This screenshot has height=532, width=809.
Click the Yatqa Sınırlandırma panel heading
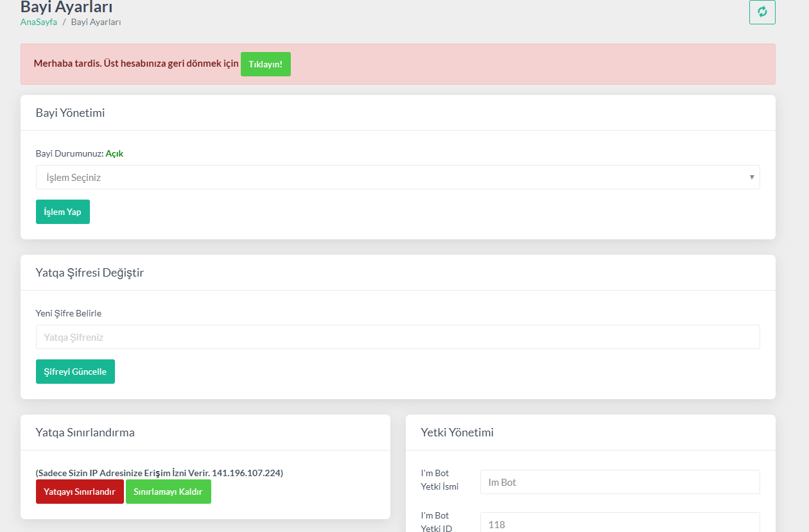85,433
